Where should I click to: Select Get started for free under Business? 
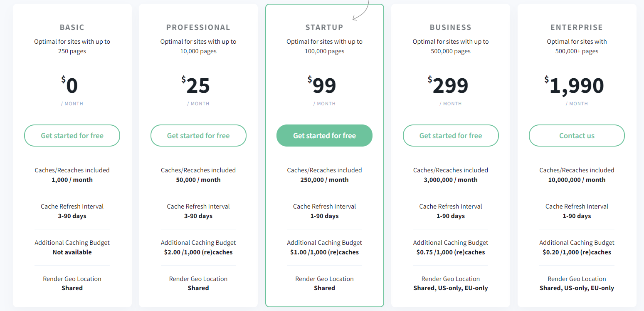[x=451, y=136]
